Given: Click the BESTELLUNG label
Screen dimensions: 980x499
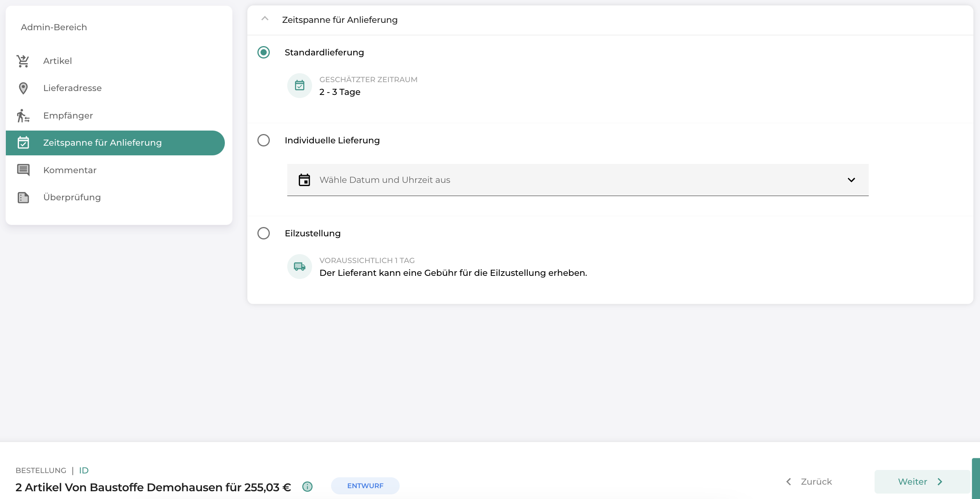Looking at the screenshot, I should tap(41, 470).
